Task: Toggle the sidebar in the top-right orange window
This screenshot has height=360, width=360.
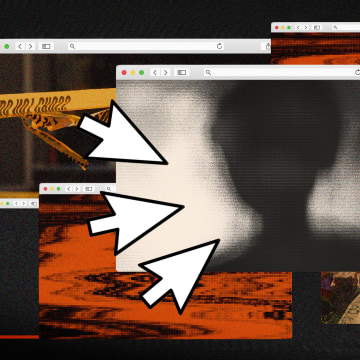Action: pos(317,27)
